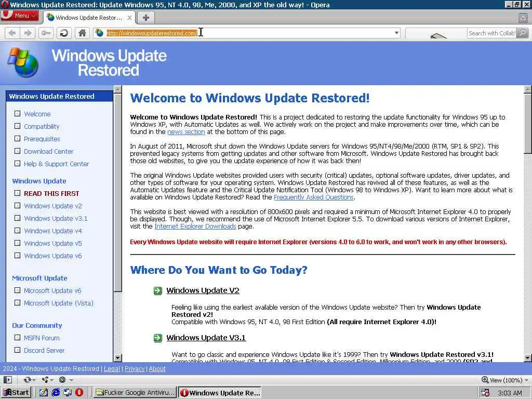Open the Privacy footer link
This screenshot has width=532, height=399.
(x=135, y=369)
